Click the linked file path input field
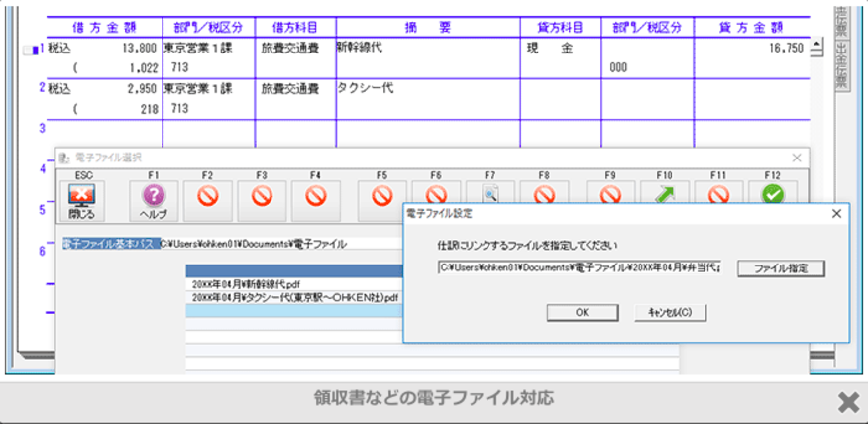Image resolution: width=868 pixels, height=424 pixels. pyautogui.click(x=580, y=268)
